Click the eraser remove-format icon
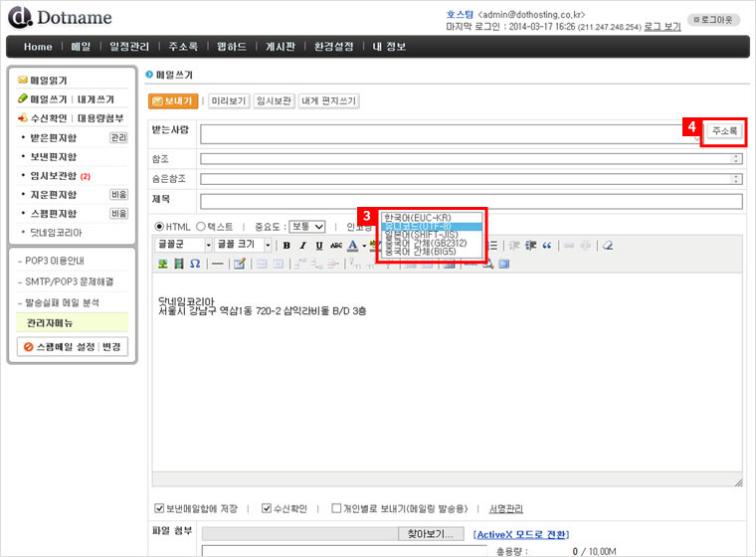Viewport: 756px width, 557px height. [607, 246]
